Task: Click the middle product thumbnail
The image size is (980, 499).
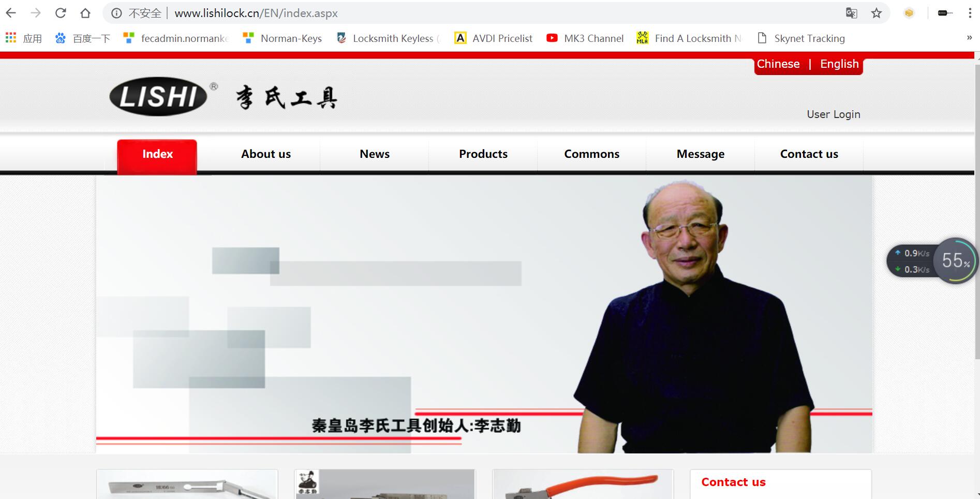Action: (385, 485)
